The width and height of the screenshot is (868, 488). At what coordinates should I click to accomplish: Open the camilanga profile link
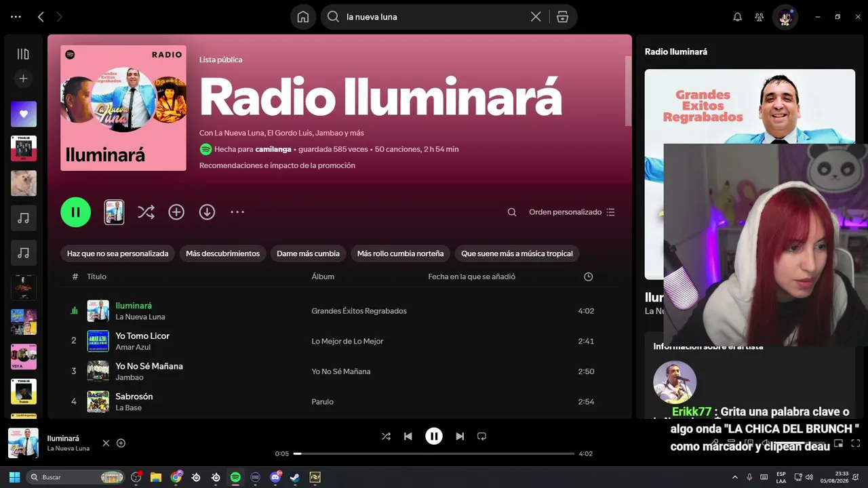pyautogui.click(x=273, y=149)
